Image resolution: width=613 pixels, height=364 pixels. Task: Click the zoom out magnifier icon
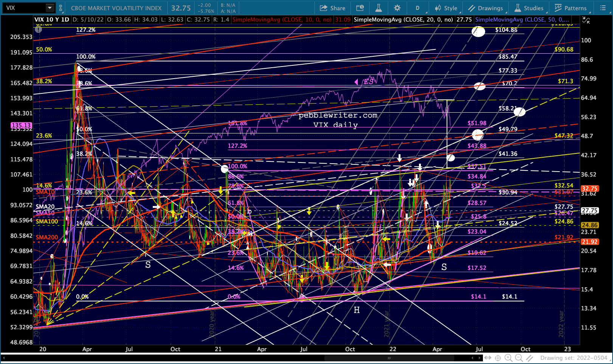pos(519,358)
